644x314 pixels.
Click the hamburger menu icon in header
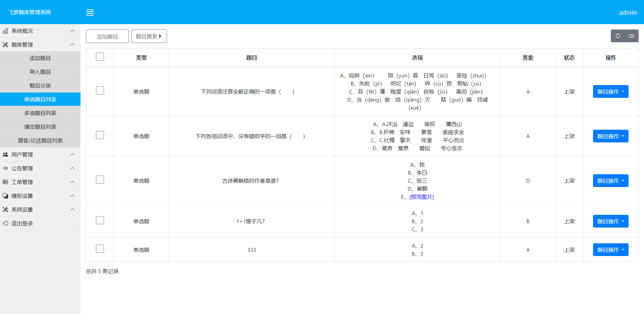click(90, 13)
